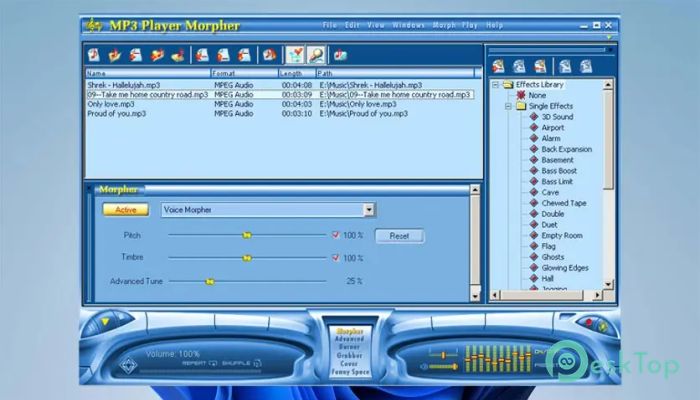Image resolution: width=700 pixels, height=400 pixels.
Task: Click the Advanced Tune slider handle
Action: pos(210,281)
